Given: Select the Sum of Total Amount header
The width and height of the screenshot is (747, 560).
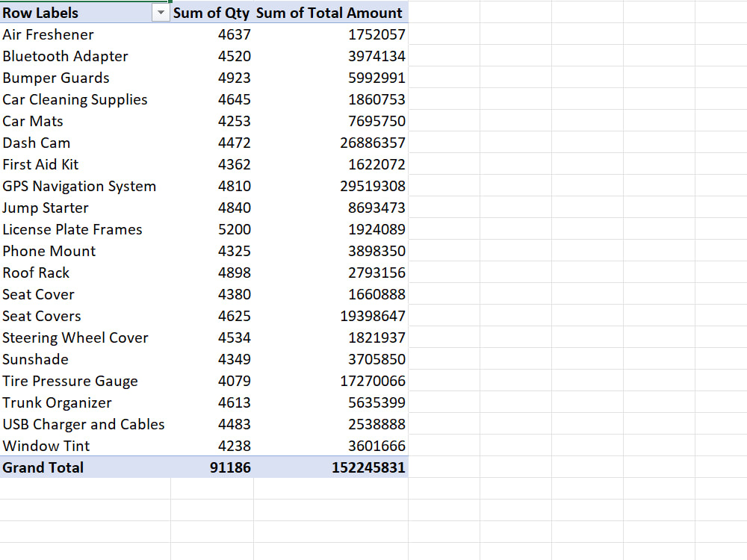Looking at the screenshot, I should click(x=329, y=13).
